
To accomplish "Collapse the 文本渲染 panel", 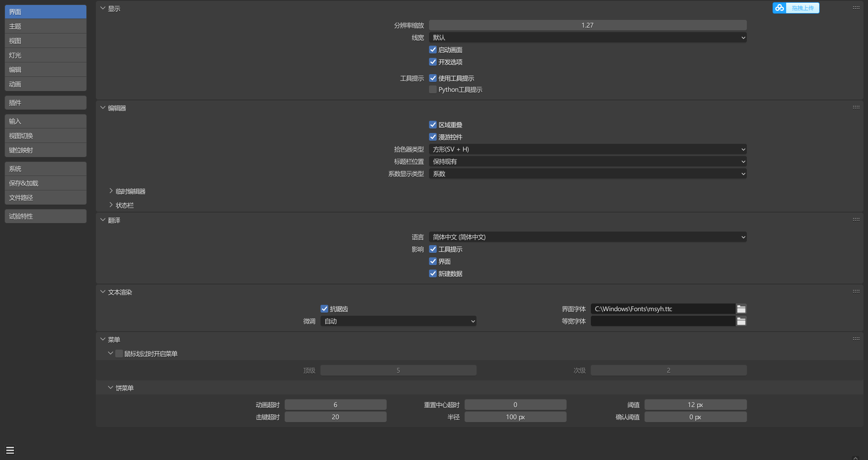I will [x=103, y=292].
